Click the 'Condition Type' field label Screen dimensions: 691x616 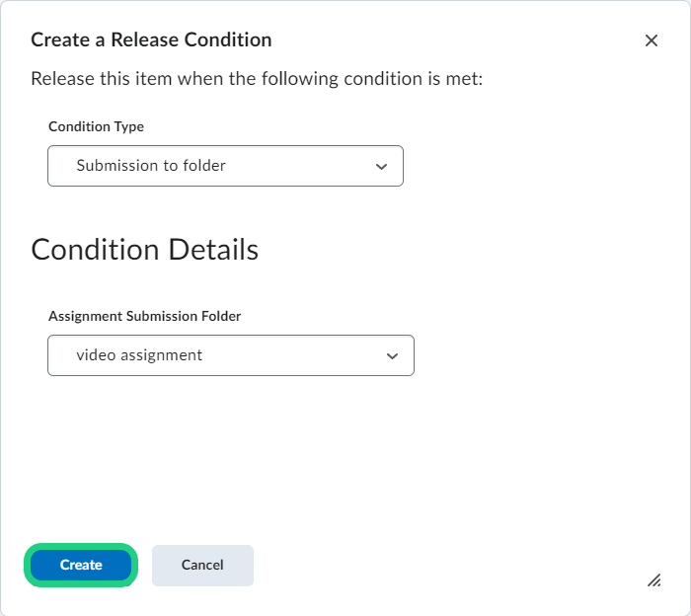coord(96,127)
